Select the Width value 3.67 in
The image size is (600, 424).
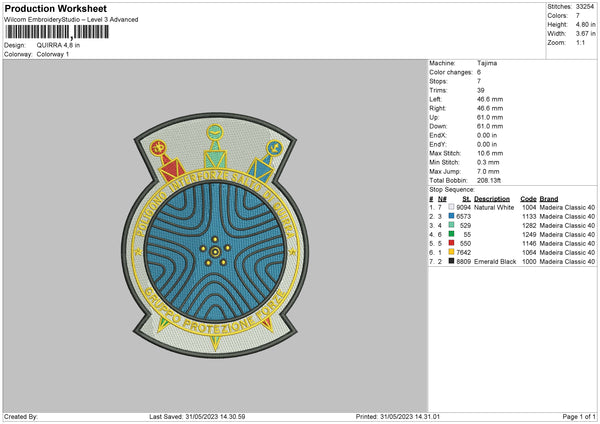tap(585, 34)
